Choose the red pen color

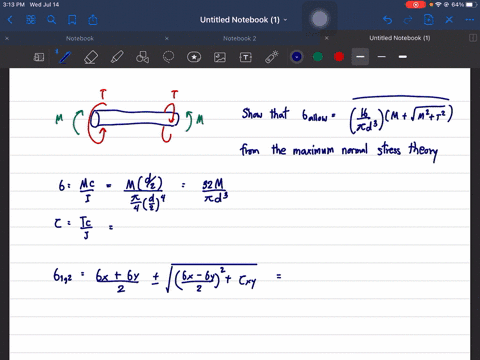point(339,57)
